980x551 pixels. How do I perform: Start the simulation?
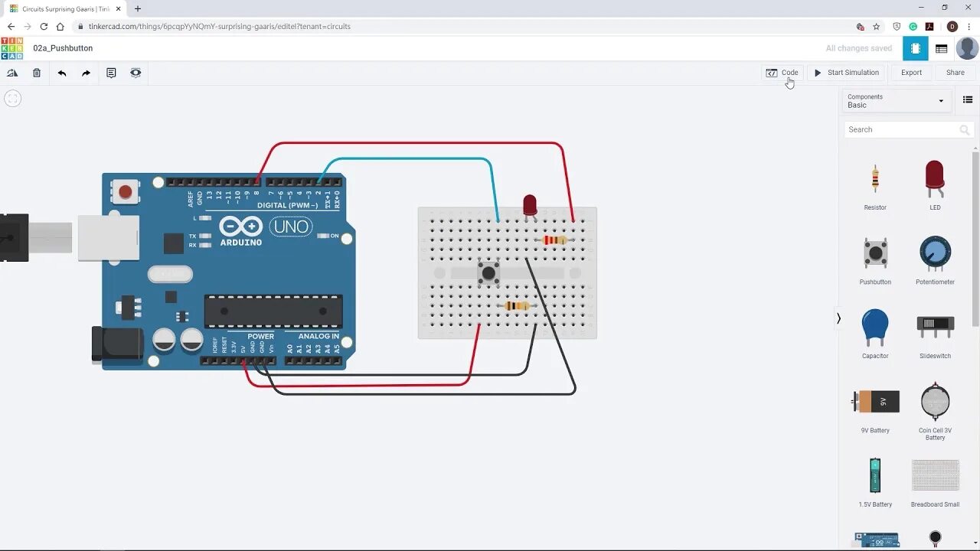click(x=846, y=73)
